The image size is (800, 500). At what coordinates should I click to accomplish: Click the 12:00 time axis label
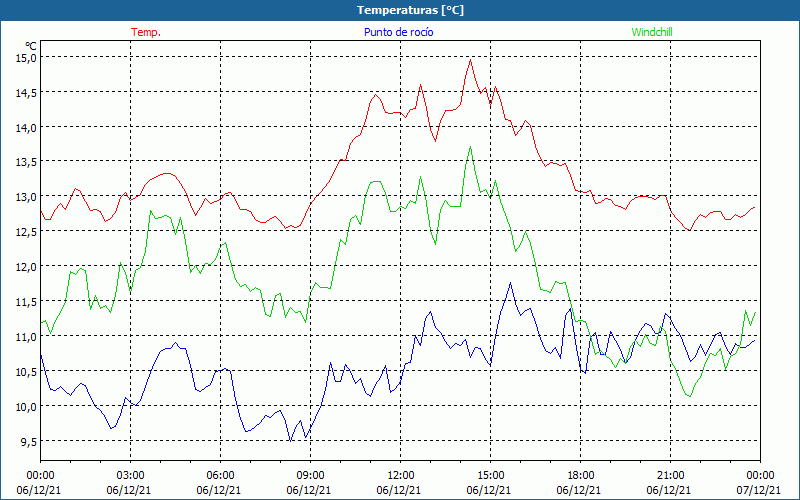click(401, 476)
